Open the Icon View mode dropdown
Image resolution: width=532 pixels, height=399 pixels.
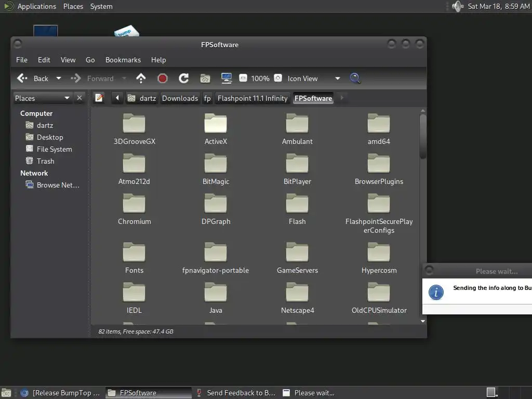313,79
